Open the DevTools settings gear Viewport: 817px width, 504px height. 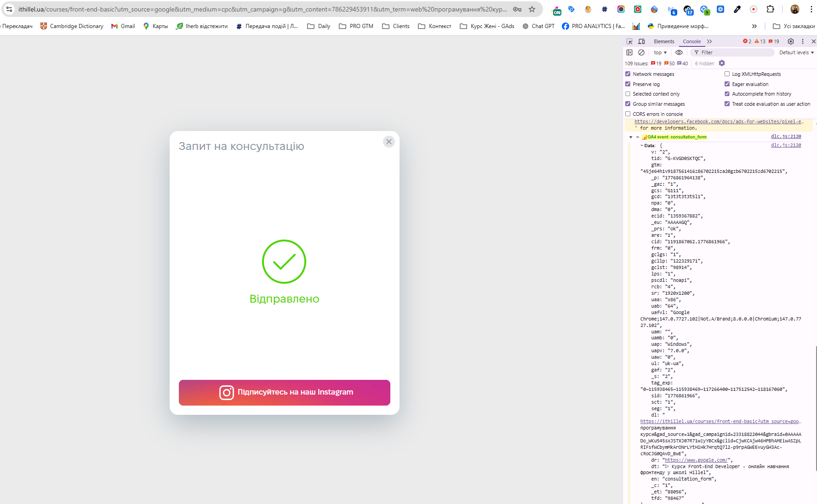click(791, 41)
